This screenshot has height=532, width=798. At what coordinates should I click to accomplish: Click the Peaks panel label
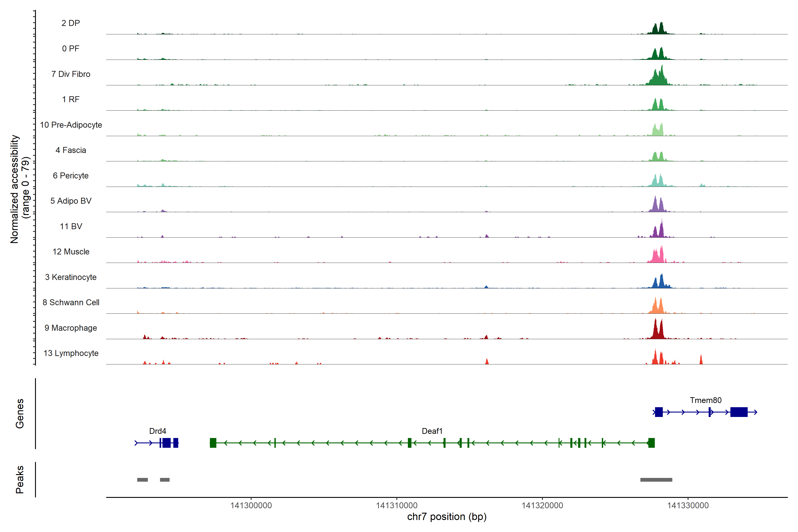tap(20, 479)
